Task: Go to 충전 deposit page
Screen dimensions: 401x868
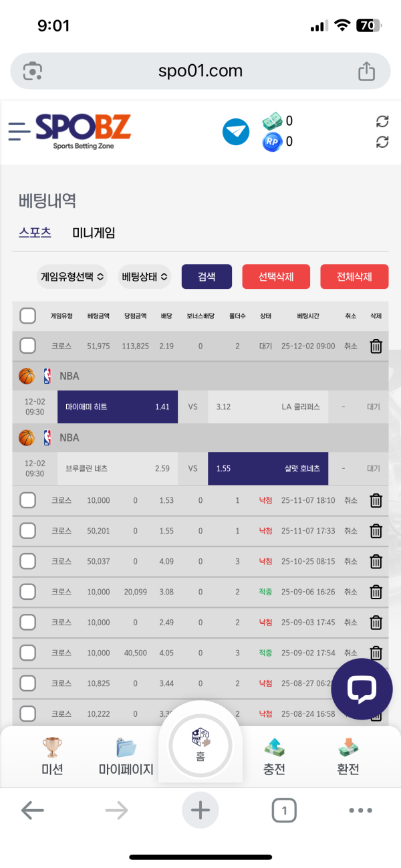Action: [x=274, y=756]
